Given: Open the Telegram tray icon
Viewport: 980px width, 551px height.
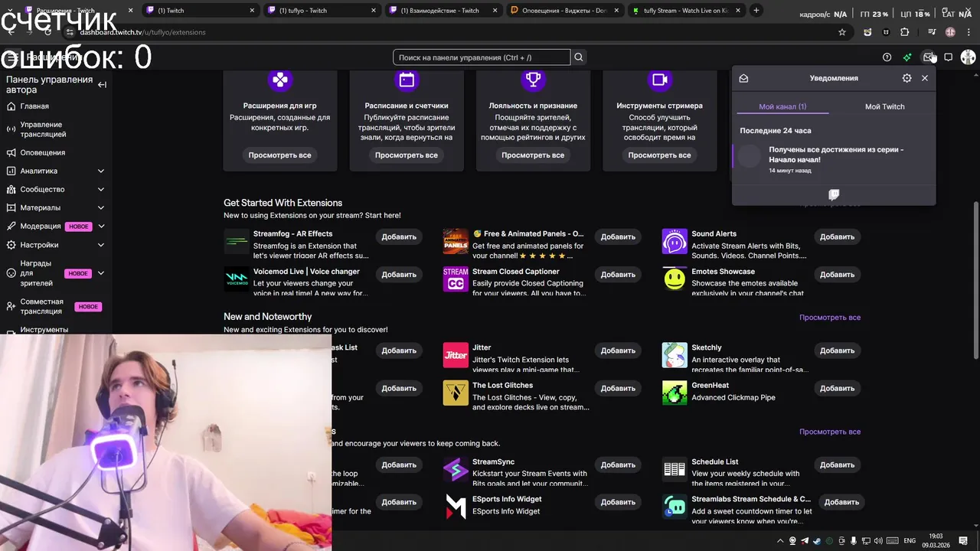Looking at the screenshot, I should point(805,541).
